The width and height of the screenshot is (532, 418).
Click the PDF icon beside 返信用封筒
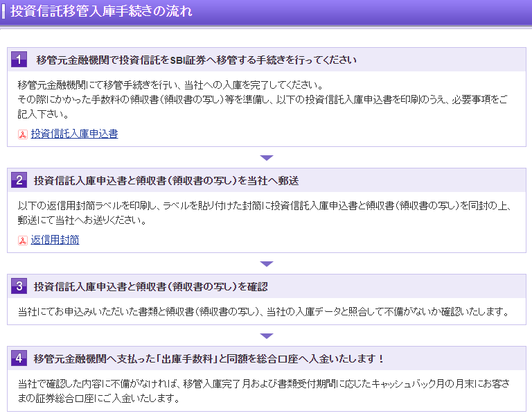point(23,241)
